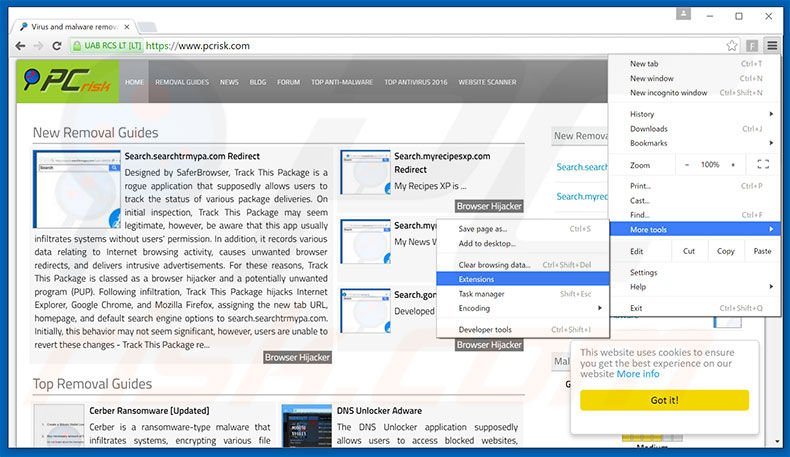Click the PCrisk logo
Screen dimensions: 790x457
point(68,82)
